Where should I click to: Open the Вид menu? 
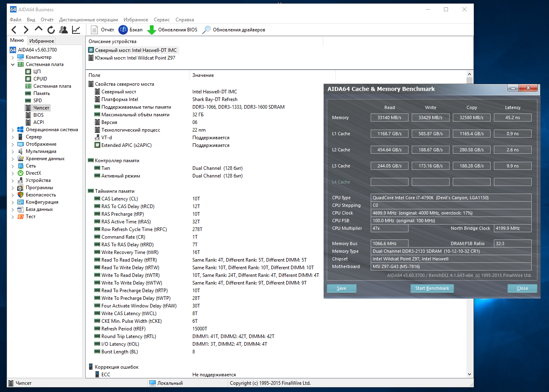point(31,20)
